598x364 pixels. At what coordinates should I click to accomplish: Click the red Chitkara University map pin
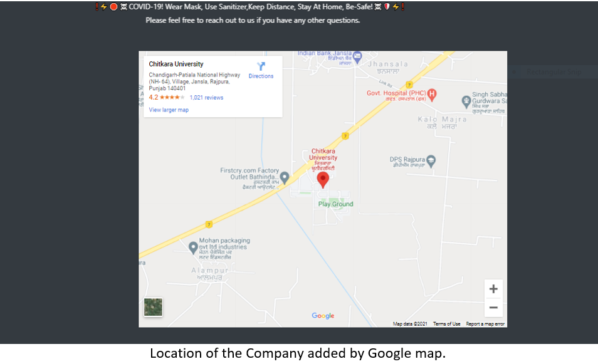(323, 180)
